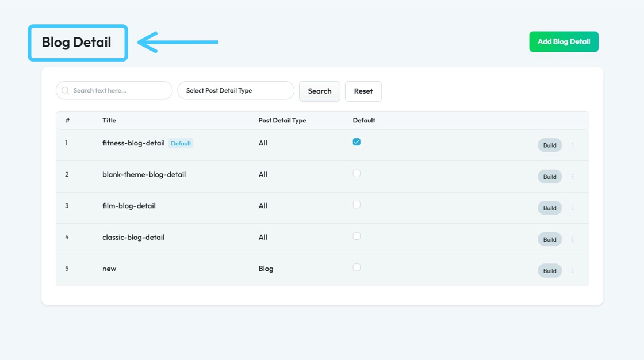
Task: Uncheck the default checkbox for fitness-blog-detail
Action: click(356, 142)
